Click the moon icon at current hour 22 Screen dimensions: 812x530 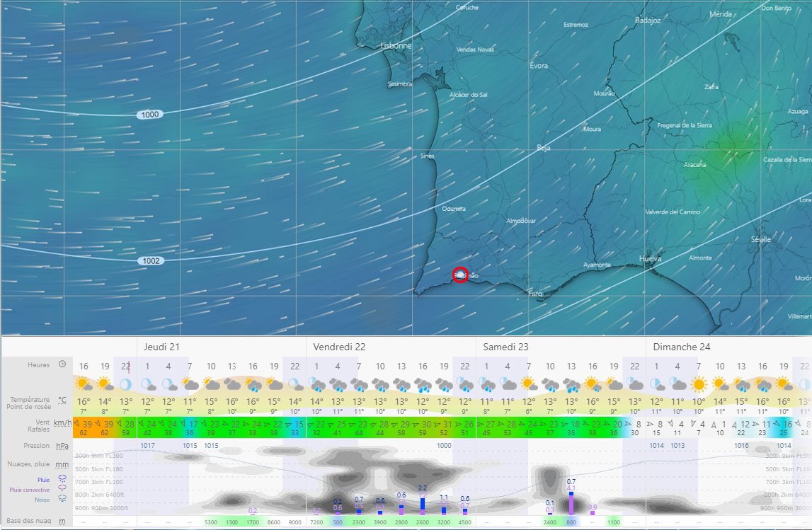[125, 384]
